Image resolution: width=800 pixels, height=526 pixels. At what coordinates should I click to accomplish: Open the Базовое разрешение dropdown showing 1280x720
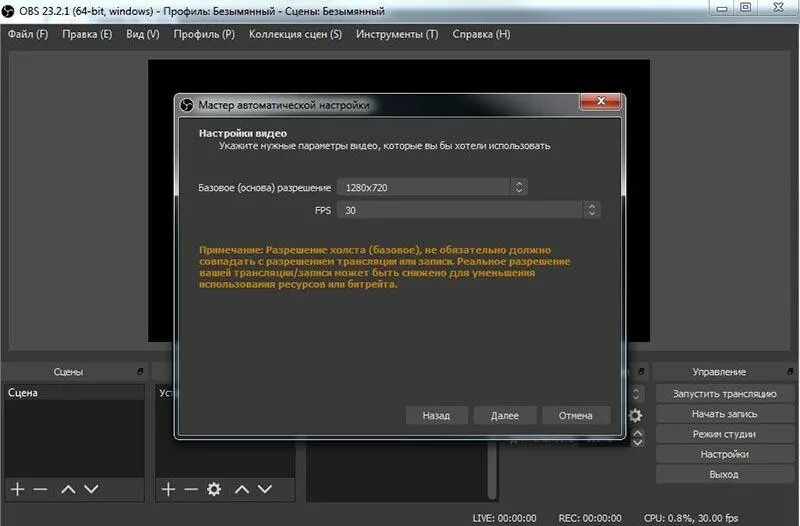pos(432,187)
